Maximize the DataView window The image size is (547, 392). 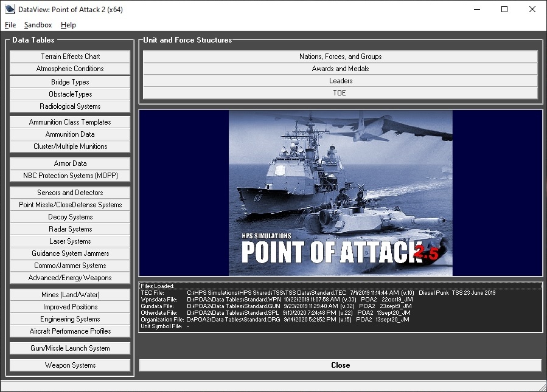click(504, 9)
